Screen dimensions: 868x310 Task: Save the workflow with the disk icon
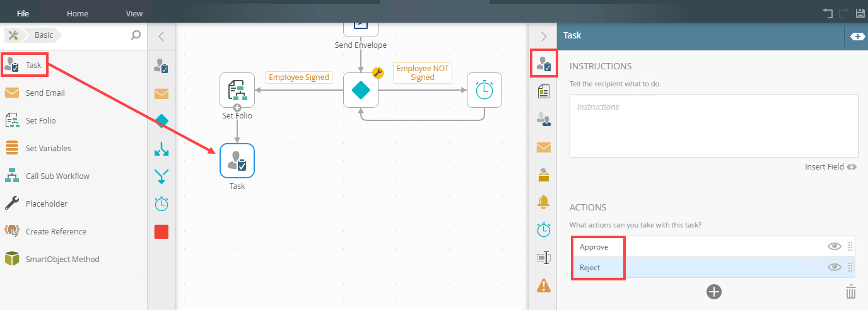coord(859,13)
